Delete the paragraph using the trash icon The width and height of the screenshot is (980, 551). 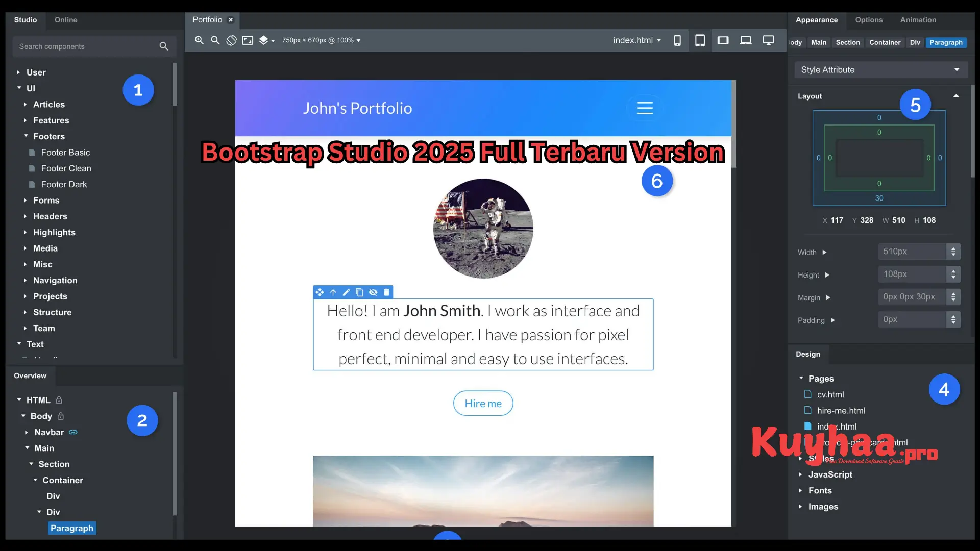(386, 292)
